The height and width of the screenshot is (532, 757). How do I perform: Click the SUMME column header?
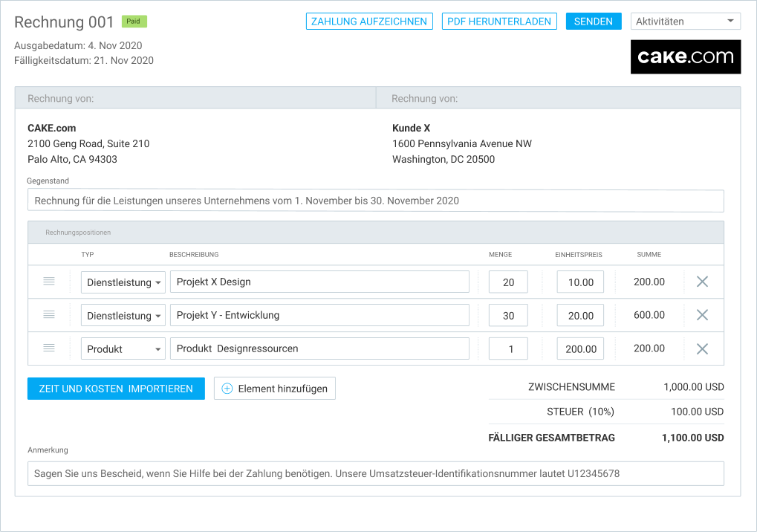pos(649,255)
